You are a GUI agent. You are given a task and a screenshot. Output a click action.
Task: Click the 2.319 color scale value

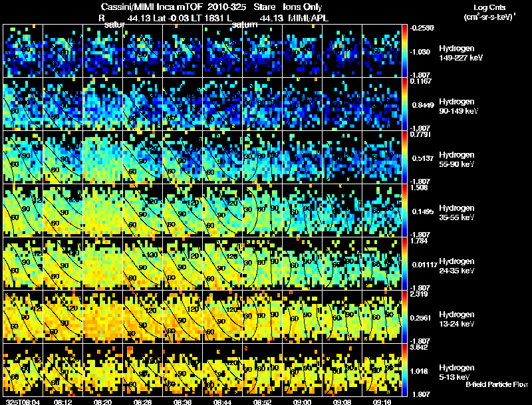[x=419, y=294]
